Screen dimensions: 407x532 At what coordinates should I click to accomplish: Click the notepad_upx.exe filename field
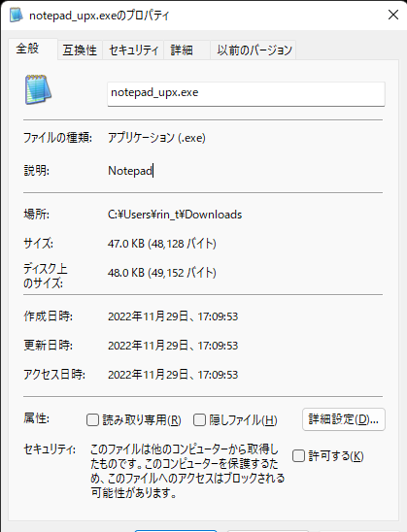246,93
